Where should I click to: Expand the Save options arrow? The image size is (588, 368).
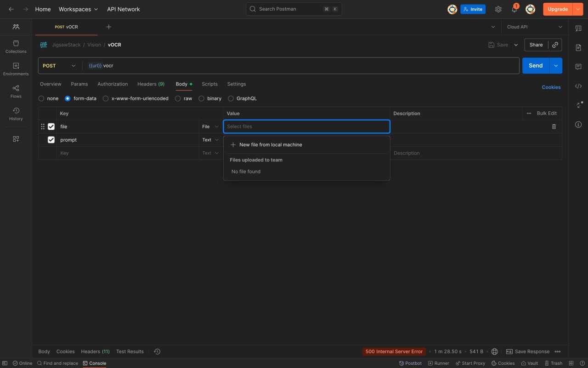516,45
